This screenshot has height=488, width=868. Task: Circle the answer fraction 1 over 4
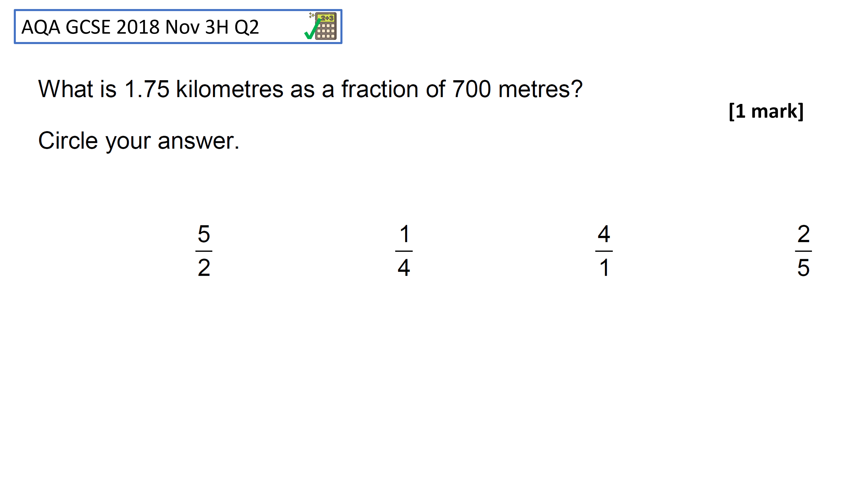pyautogui.click(x=404, y=251)
